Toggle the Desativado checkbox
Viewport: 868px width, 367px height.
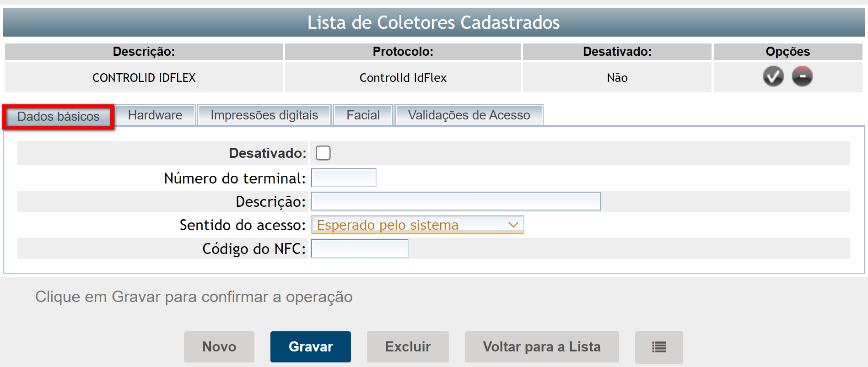pos(323,153)
